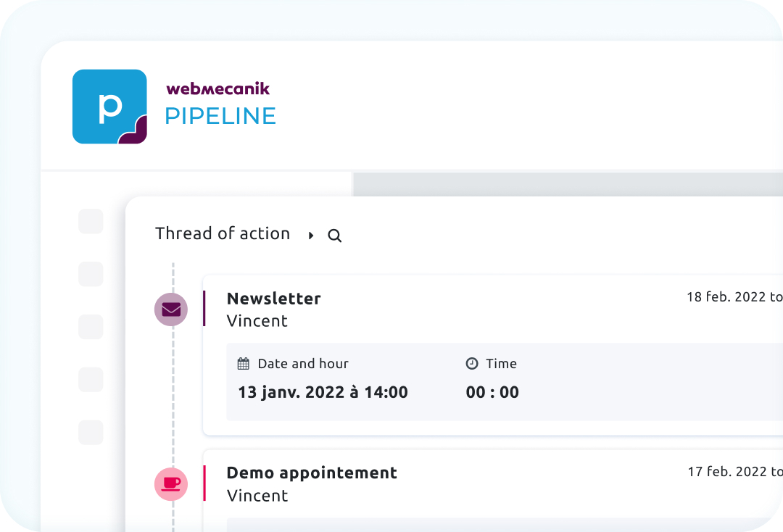Select the second sidebar placeholder square

point(91,274)
